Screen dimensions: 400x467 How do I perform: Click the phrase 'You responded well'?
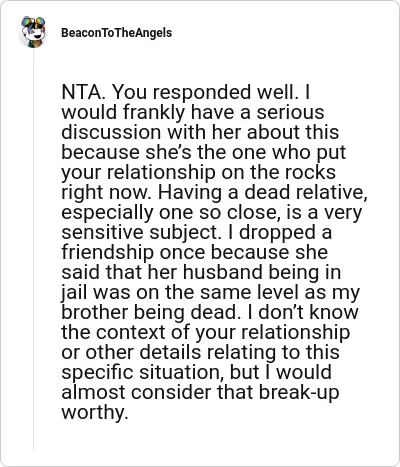click(x=205, y=94)
